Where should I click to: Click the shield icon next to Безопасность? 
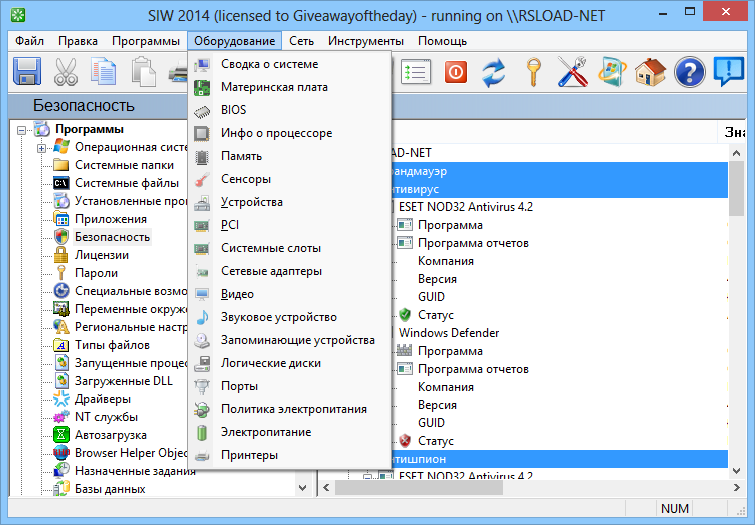click(x=61, y=237)
